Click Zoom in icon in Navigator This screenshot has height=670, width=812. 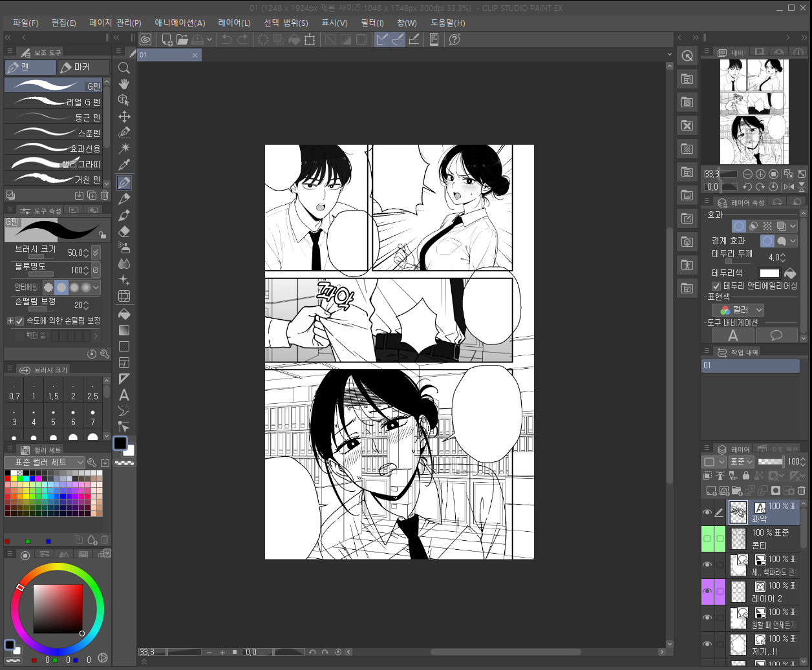click(760, 174)
